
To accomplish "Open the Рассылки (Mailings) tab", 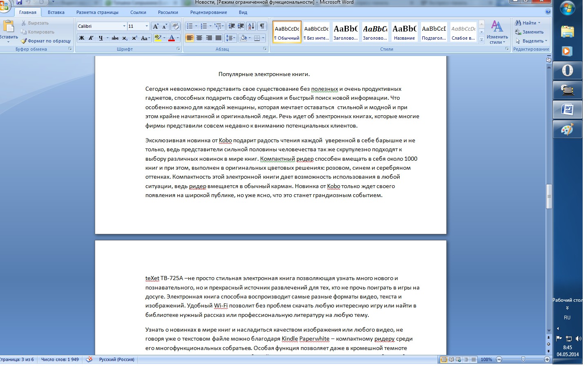I will (x=168, y=12).
